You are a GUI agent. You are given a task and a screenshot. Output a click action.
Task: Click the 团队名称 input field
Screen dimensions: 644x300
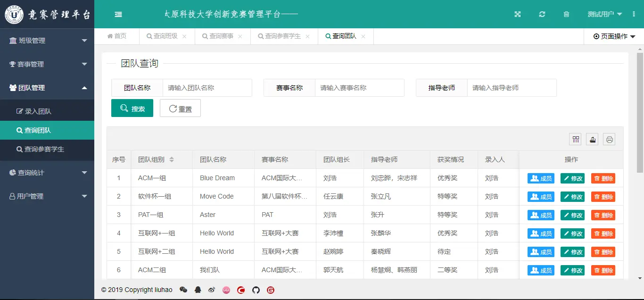click(207, 88)
